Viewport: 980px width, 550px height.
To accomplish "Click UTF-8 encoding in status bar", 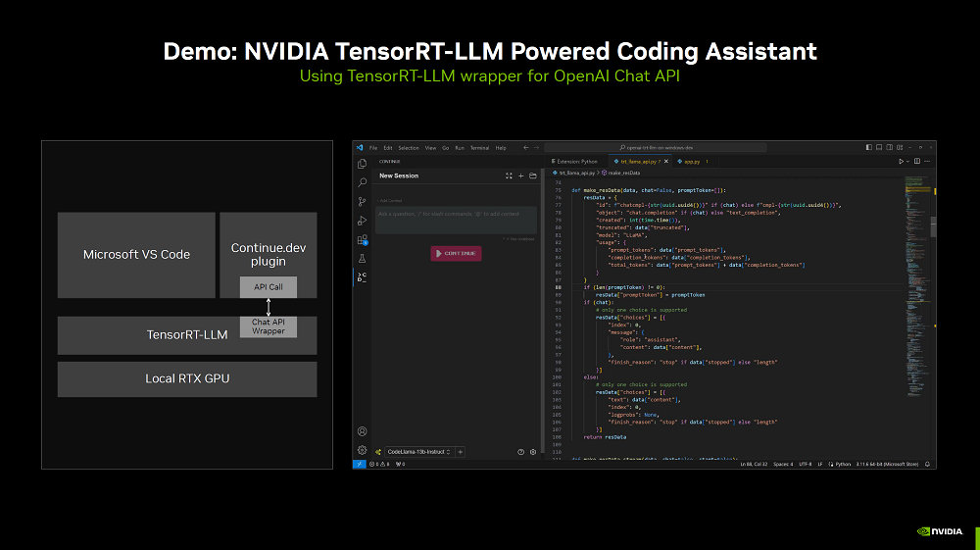I will click(x=805, y=465).
